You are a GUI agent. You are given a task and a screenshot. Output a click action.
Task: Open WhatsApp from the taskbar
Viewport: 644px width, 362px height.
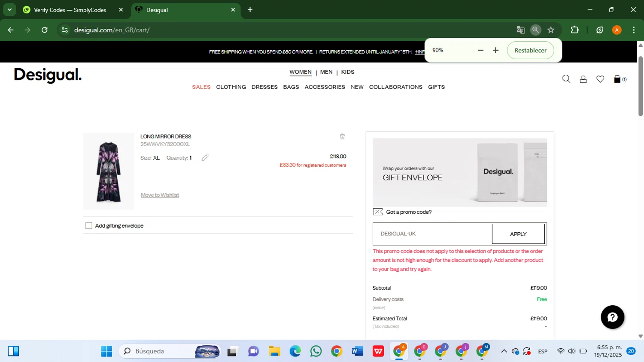pyautogui.click(x=316, y=351)
